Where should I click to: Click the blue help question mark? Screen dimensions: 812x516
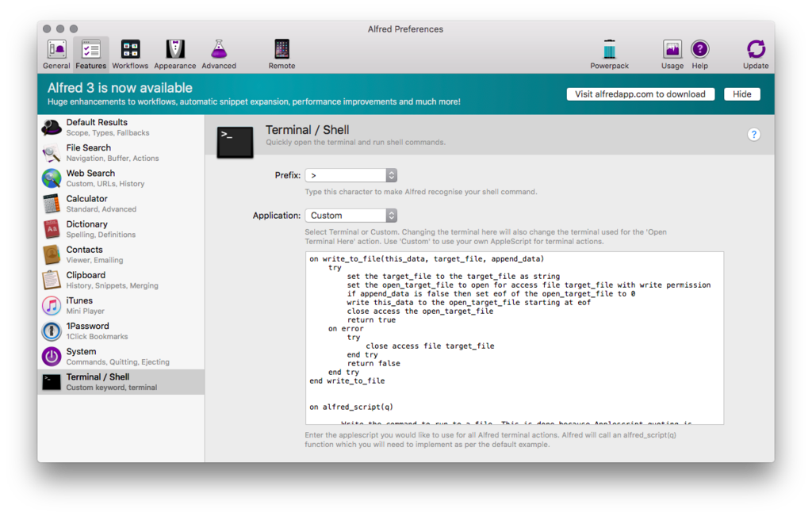coord(753,135)
